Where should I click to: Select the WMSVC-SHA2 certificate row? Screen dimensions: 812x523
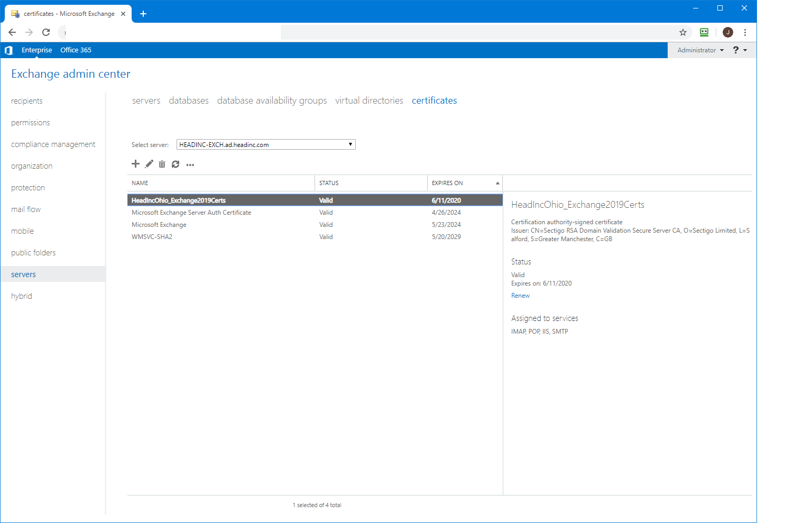coord(152,237)
